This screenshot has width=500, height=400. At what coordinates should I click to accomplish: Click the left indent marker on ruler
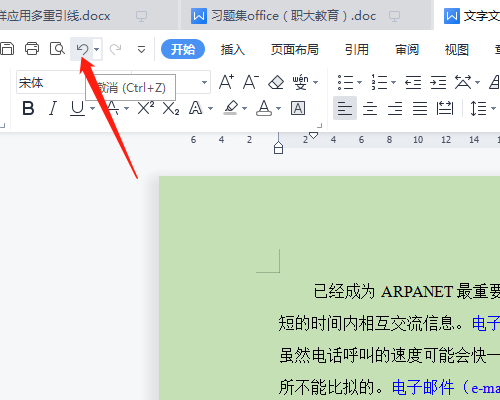(x=278, y=148)
